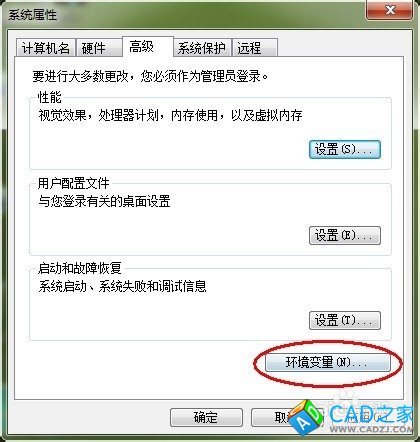420x442 pixels.
Task: Confirm with the 确定 button
Action: [206, 417]
